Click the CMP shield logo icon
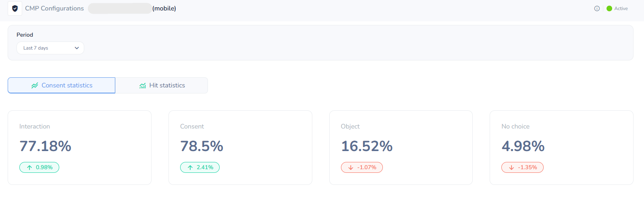644x199 pixels. [x=15, y=8]
